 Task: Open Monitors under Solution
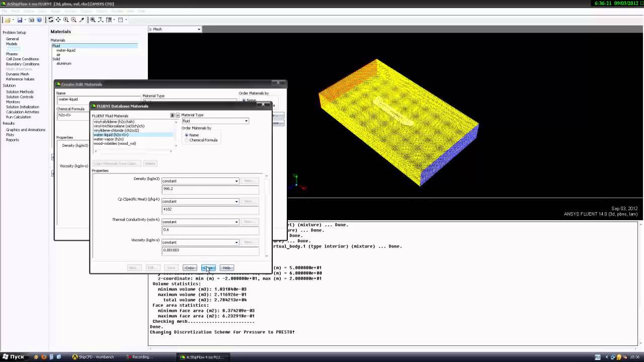point(13,102)
